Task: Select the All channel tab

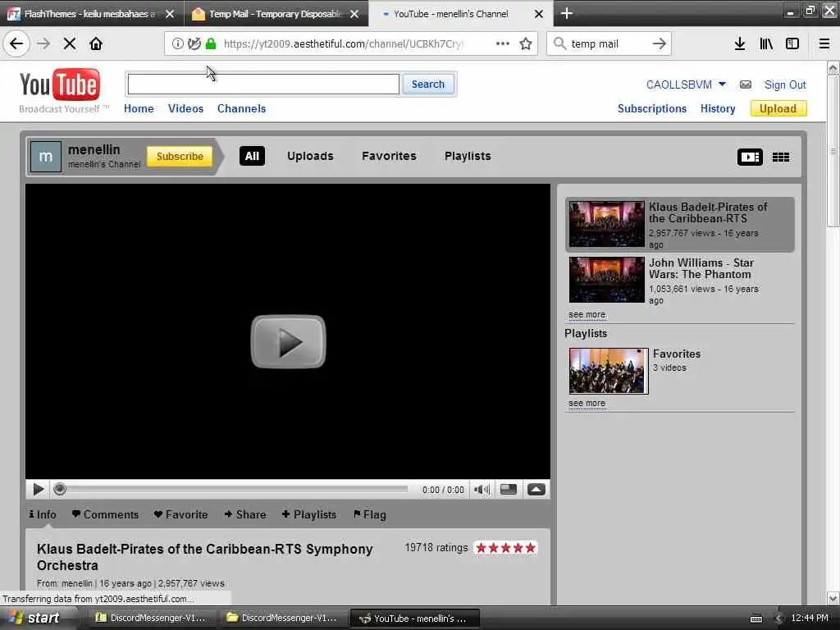Action: click(x=252, y=156)
